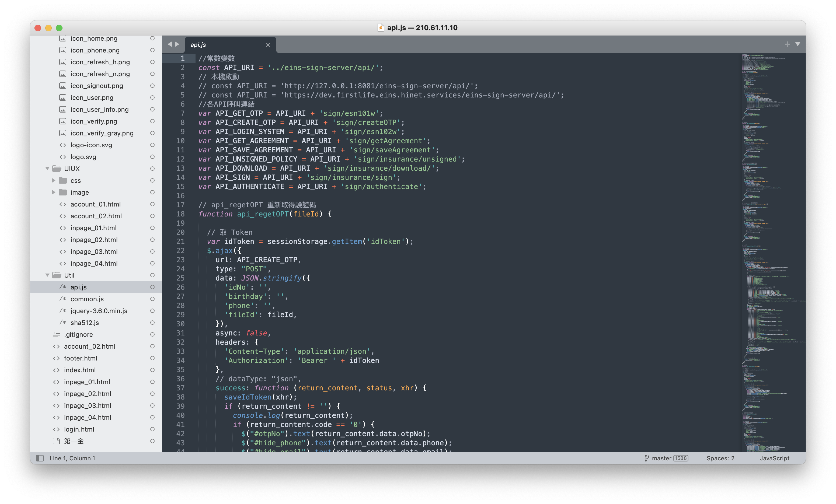Open index.html file
The image size is (836, 504).
80,370
